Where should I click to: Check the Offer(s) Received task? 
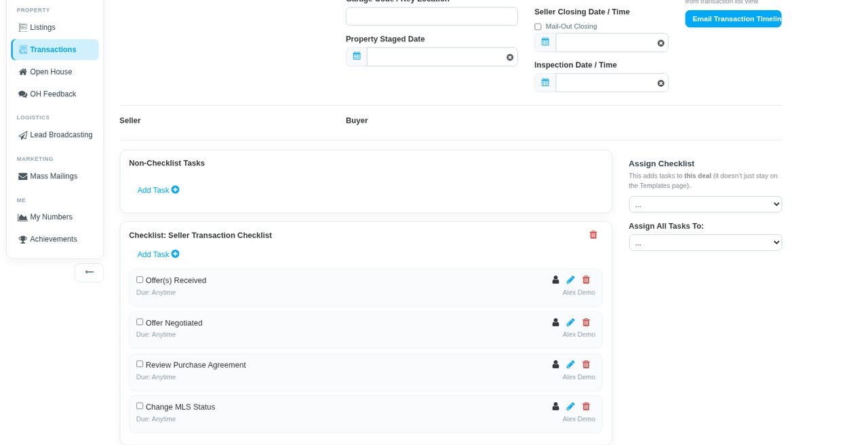[x=140, y=279]
